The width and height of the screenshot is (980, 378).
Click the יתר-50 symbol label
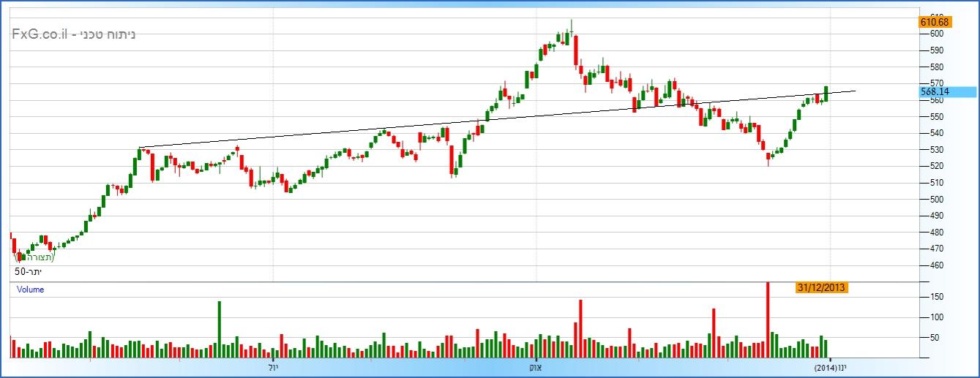pos(29,271)
